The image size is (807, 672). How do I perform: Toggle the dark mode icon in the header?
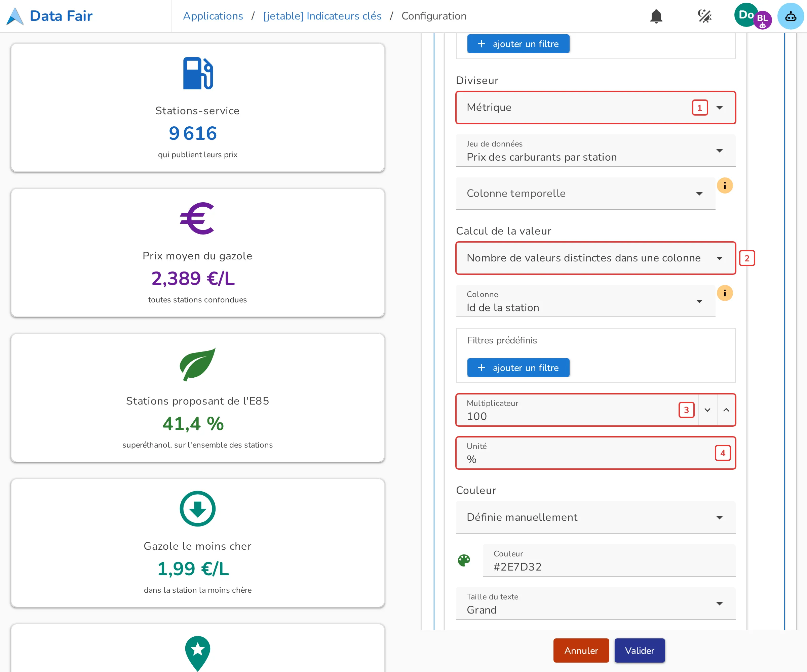704,16
